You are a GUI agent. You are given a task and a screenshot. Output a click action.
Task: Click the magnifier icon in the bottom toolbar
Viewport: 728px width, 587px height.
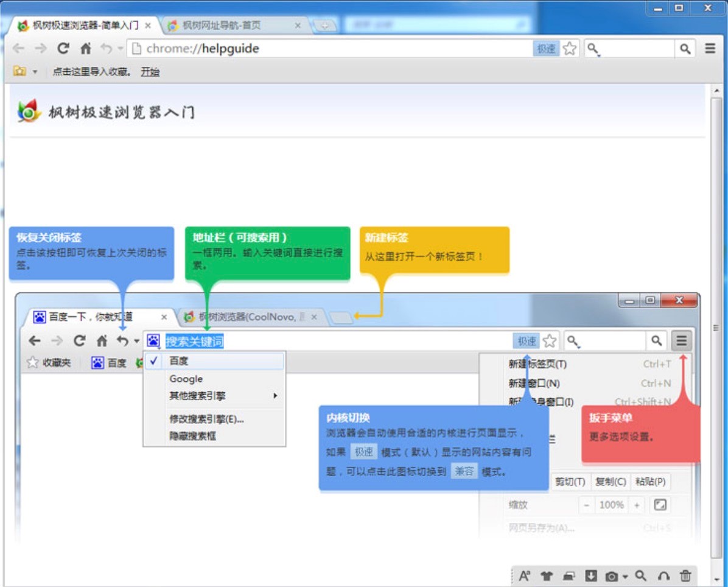pos(641,576)
